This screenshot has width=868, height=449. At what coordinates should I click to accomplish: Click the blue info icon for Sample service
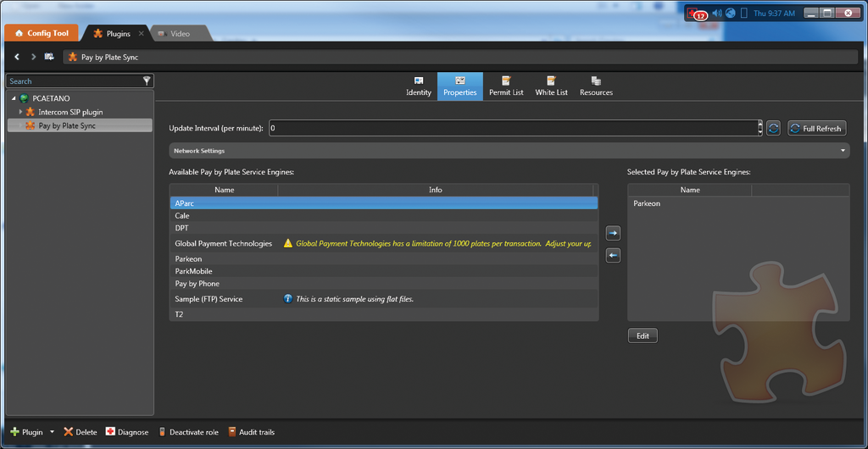[x=288, y=299]
